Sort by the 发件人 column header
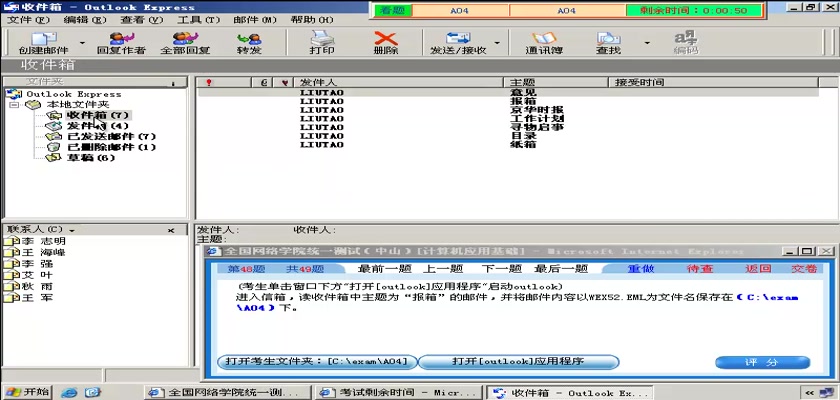This screenshot has height=400, width=840. [399, 82]
